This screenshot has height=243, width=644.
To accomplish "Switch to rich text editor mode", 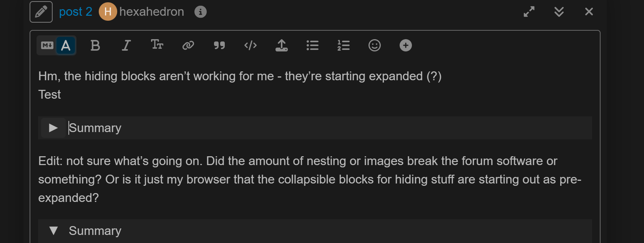I will (x=66, y=45).
